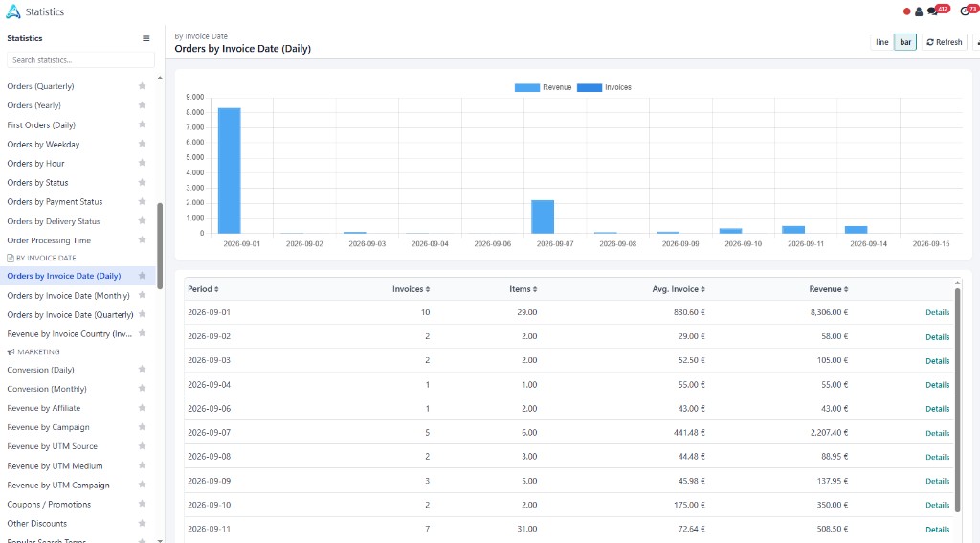
Task: Refresh the statistics chart
Action: tap(944, 42)
